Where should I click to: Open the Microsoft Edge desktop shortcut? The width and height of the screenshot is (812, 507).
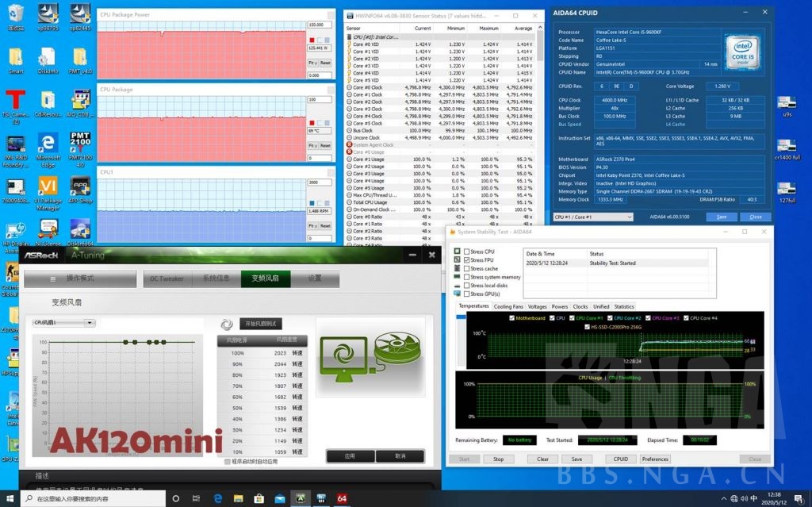click(x=48, y=150)
